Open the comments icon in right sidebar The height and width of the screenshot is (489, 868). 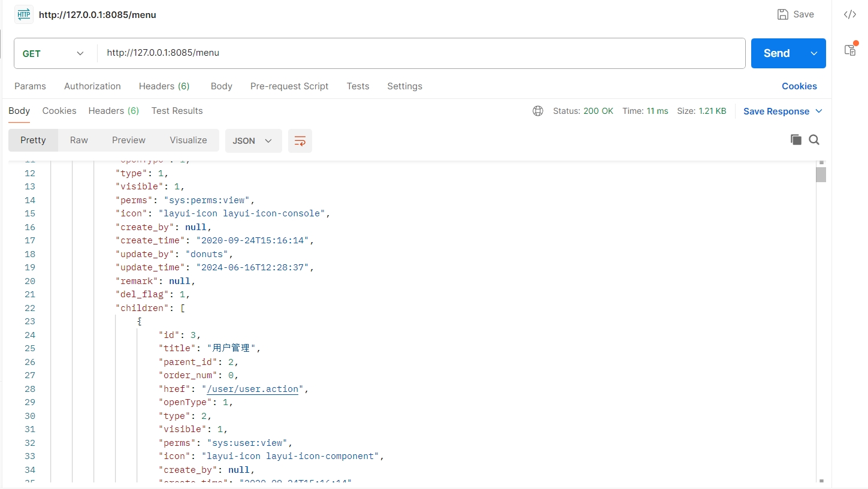click(x=850, y=50)
